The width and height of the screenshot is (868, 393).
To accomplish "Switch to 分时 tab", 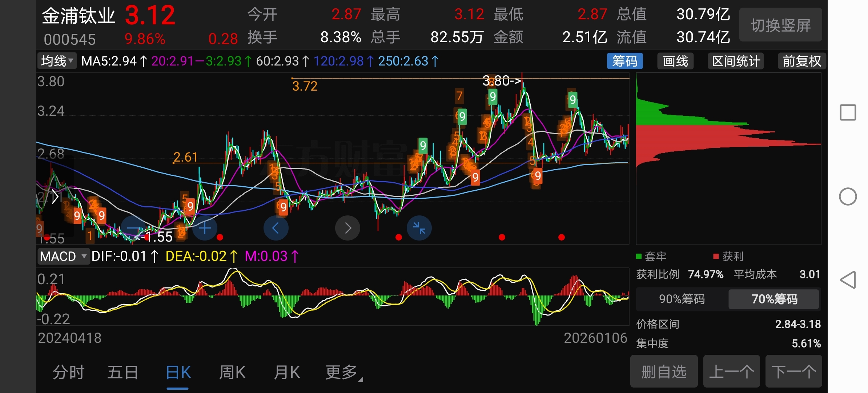I will pos(69,373).
